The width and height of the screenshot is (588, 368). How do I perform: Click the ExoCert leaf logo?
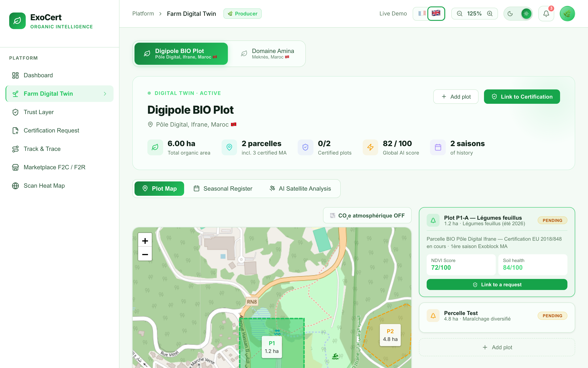17,21
